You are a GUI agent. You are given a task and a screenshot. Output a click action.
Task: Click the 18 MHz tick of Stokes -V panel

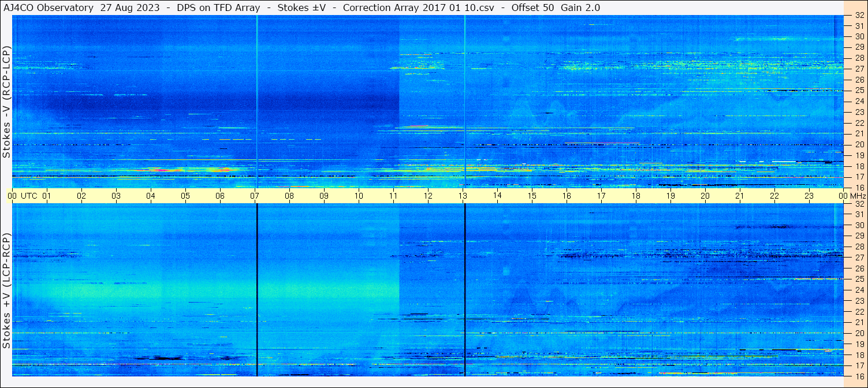point(859,166)
